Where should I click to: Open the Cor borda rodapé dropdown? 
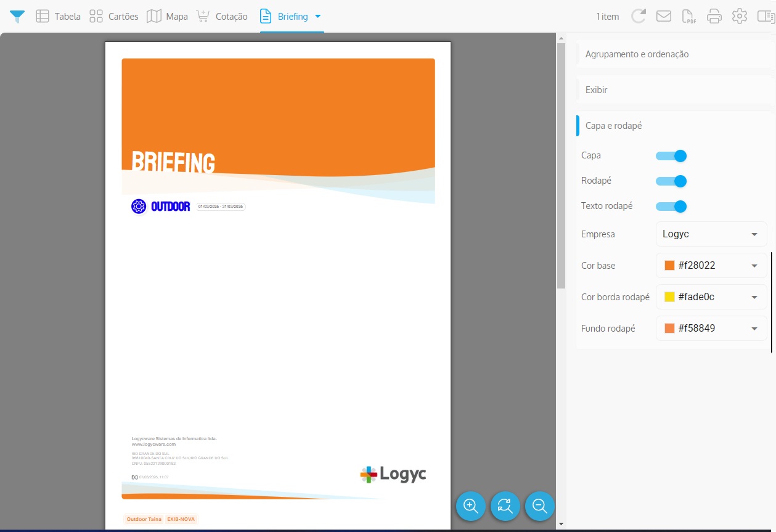[x=711, y=297]
